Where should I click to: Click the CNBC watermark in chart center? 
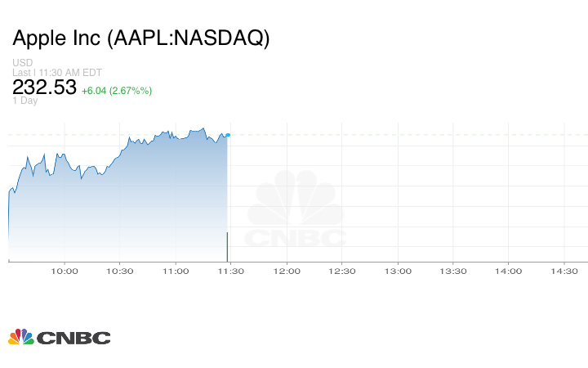click(x=296, y=210)
